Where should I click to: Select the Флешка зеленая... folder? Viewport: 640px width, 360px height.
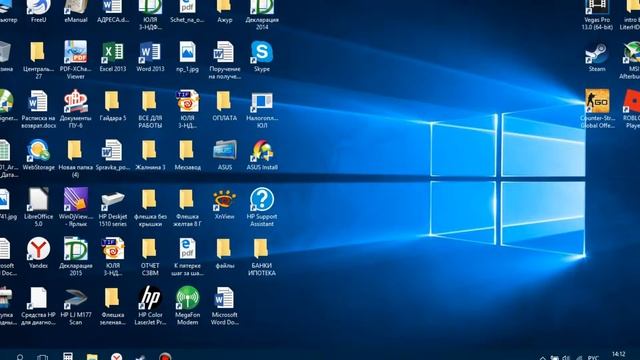tap(113, 306)
